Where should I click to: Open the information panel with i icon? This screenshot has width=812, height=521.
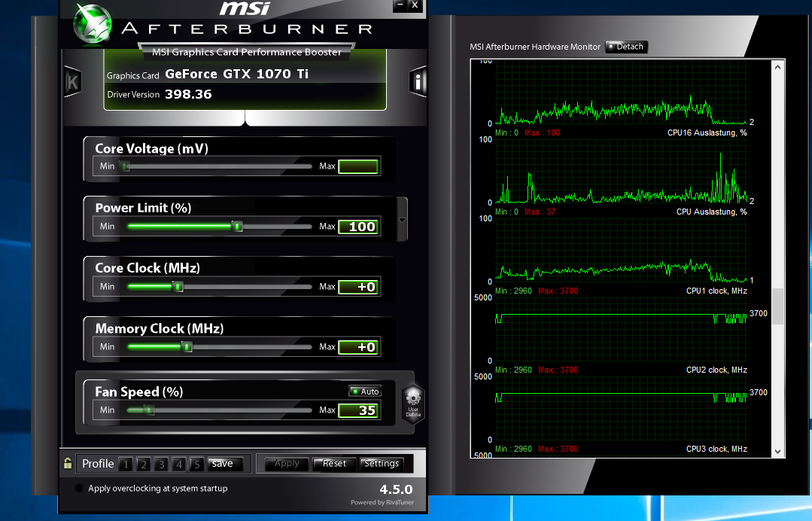click(x=418, y=81)
